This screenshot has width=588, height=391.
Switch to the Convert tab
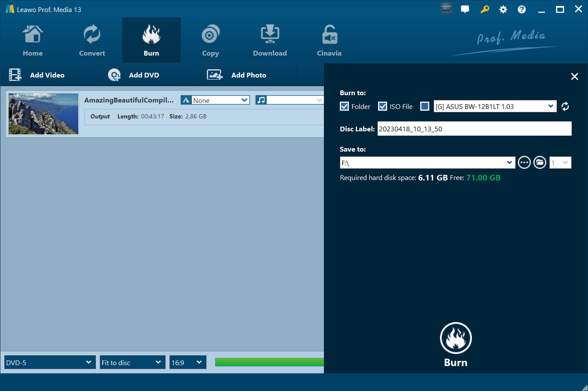[92, 41]
